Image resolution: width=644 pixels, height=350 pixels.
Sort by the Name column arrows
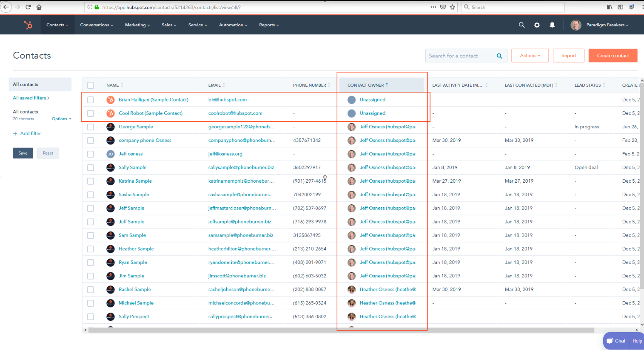[122, 85]
